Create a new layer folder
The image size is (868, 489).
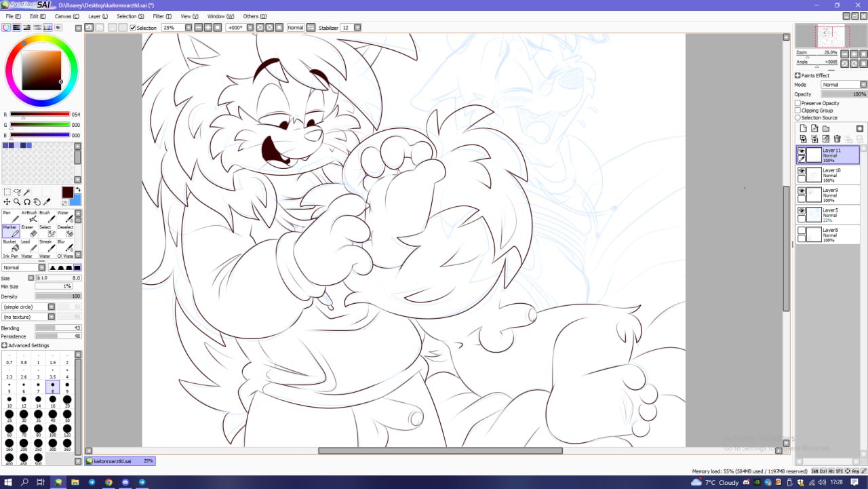coord(826,128)
